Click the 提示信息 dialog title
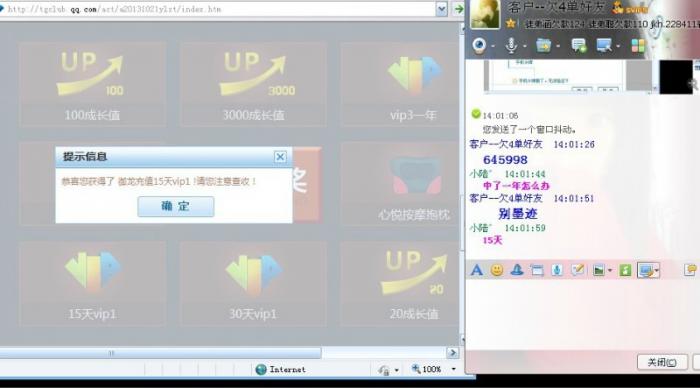This screenshot has width=700, height=388. [85, 157]
